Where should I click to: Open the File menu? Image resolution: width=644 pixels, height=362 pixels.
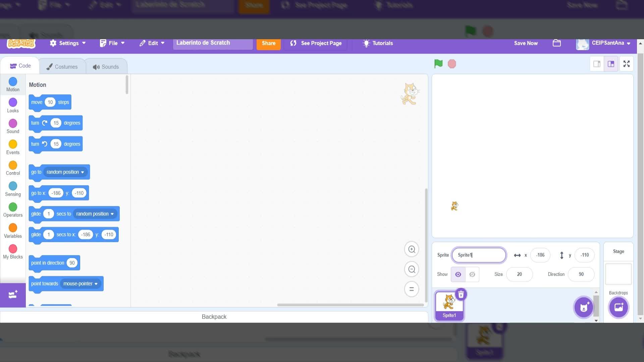coord(112,43)
